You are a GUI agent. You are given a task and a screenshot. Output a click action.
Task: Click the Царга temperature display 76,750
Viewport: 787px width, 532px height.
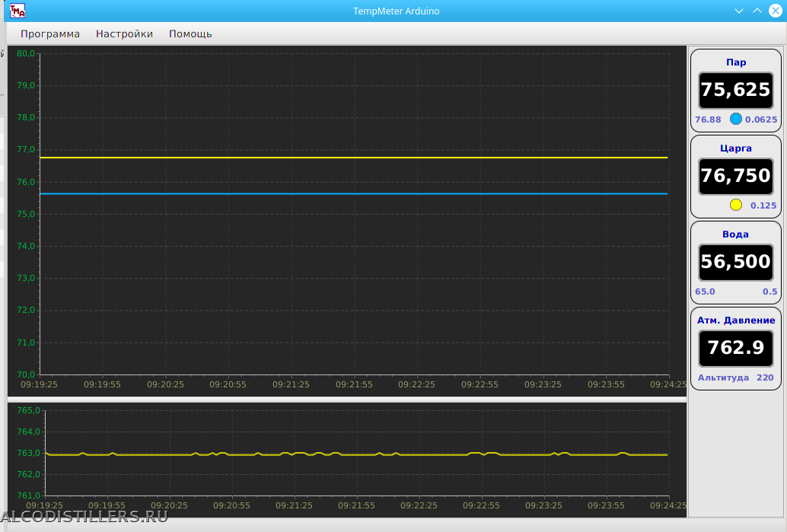[735, 176]
